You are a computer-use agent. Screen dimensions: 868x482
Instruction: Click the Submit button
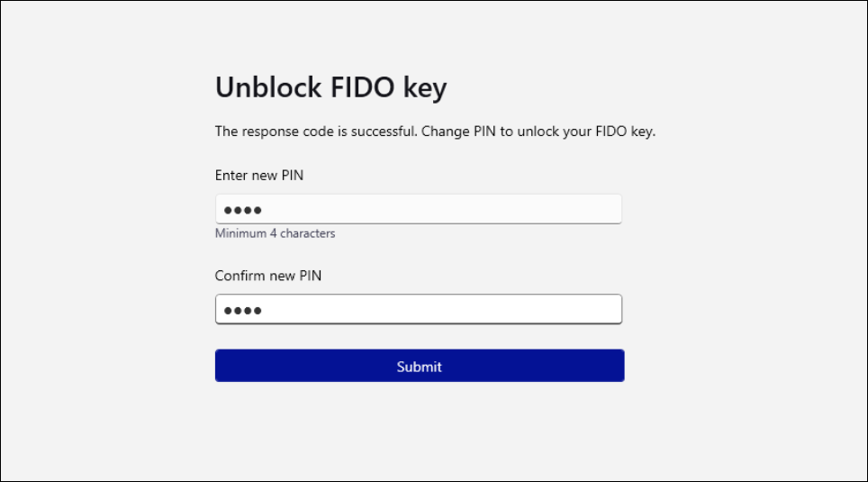pyautogui.click(x=419, y=366)
